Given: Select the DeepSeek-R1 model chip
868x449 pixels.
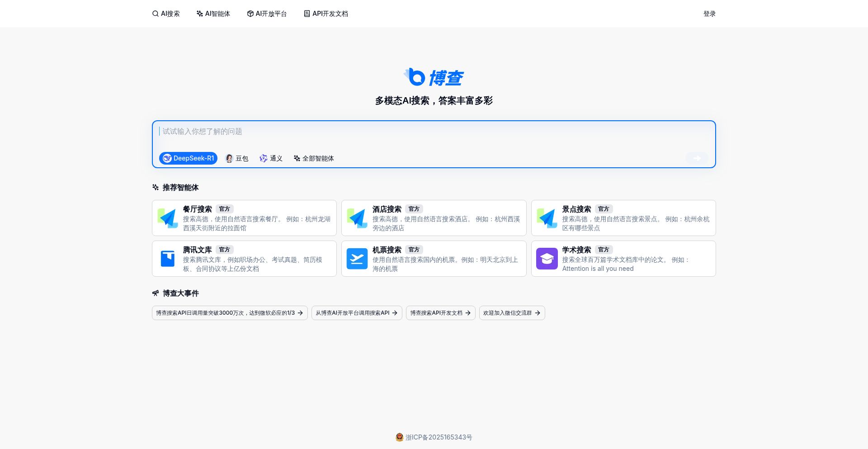Looking at the screenshot, I should coord(188,158).
